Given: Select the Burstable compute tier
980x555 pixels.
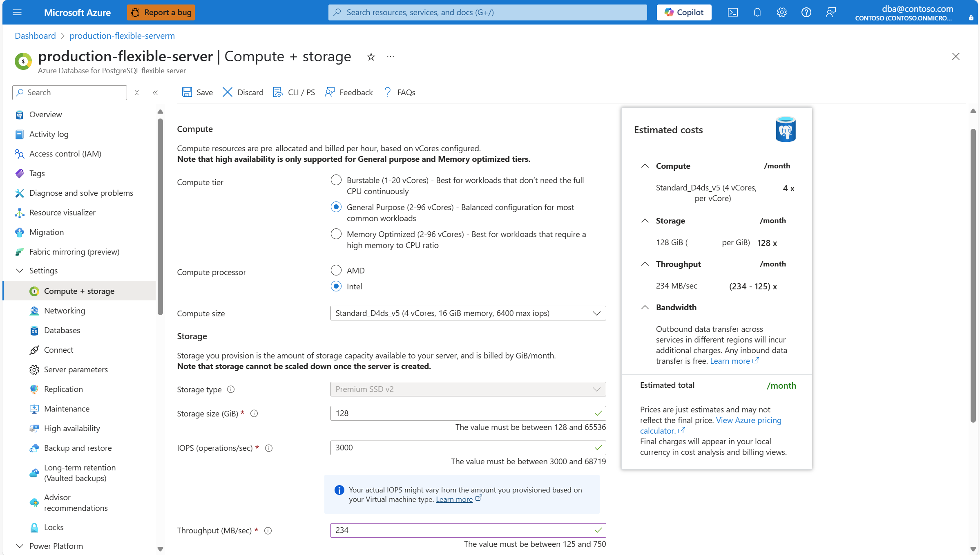Looking at the screenshot, I should tap(336, 180).
